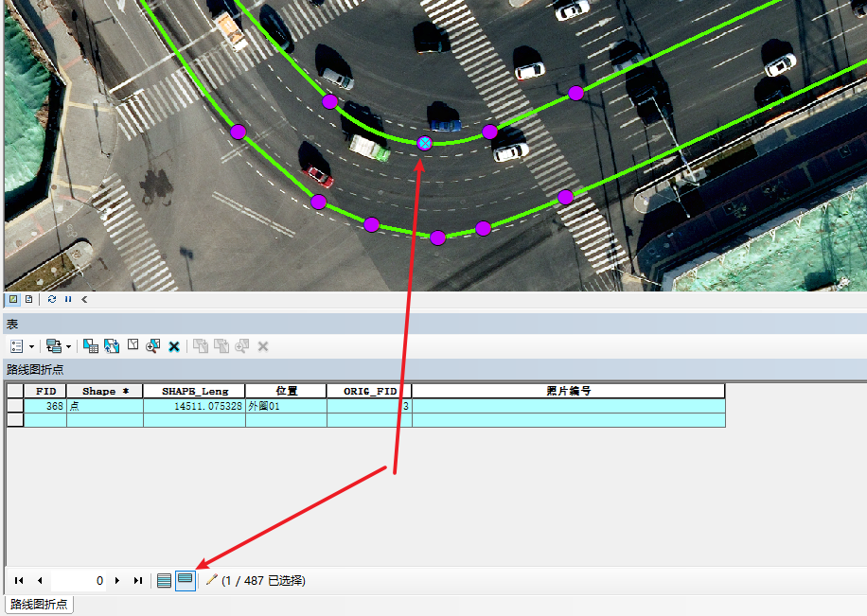This screenshot has height=616, width=867.
Task: Click the pencil editing indicator icon
Action: (211, 579)
